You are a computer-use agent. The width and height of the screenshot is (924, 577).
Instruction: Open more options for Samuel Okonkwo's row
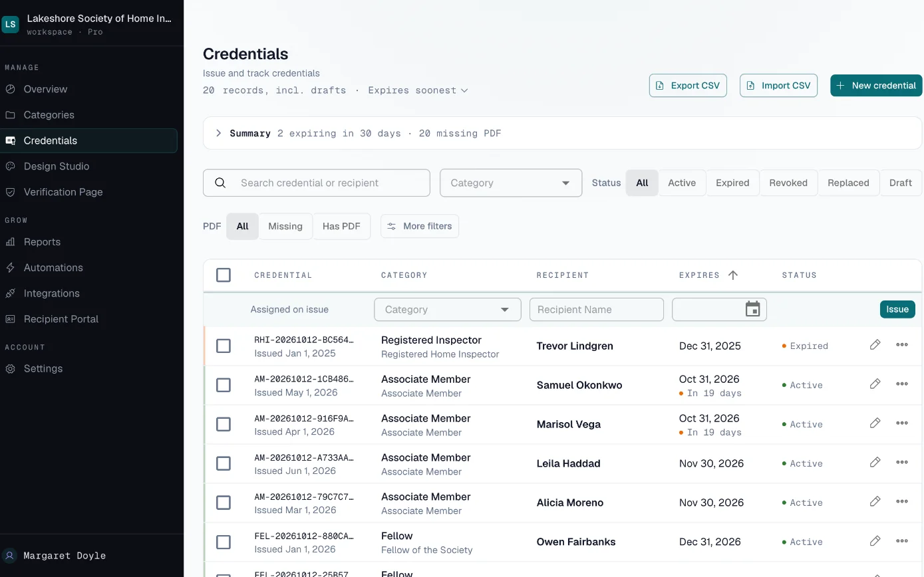click(902, 384)
